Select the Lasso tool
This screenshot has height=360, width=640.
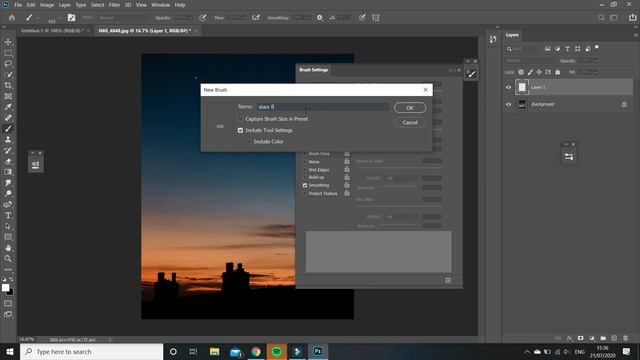point(8,64)
